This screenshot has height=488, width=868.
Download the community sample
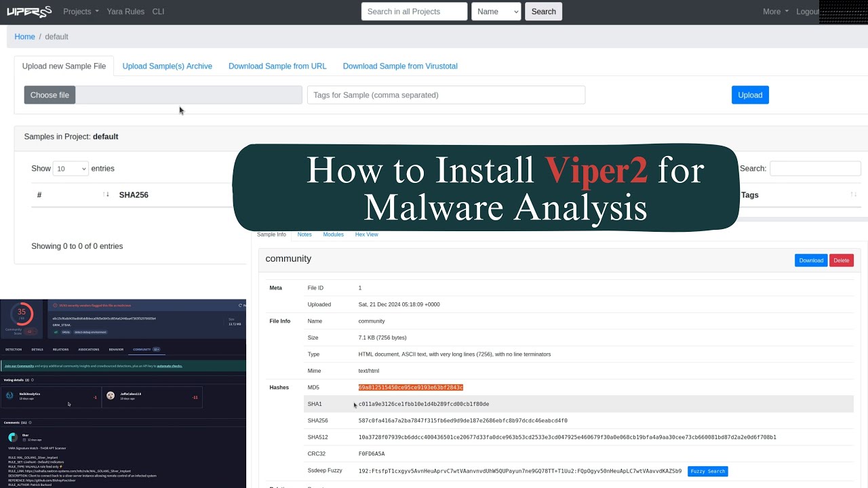tap(811, 260)
